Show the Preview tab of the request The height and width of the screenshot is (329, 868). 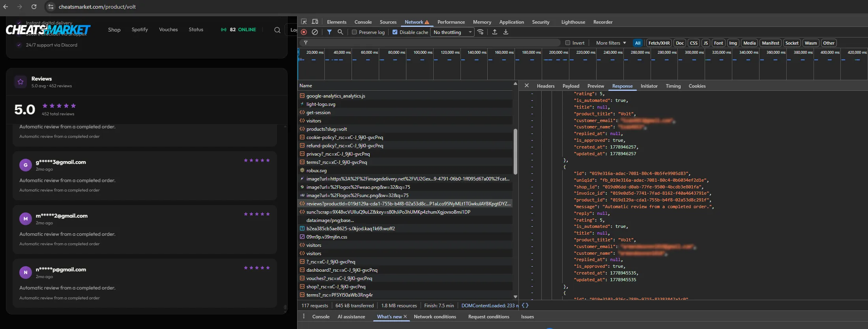coord(595,86)
